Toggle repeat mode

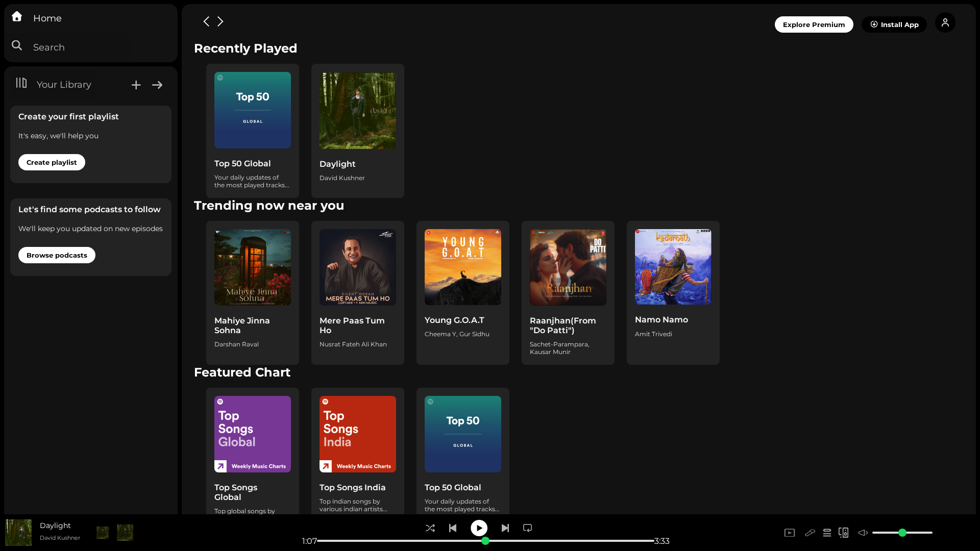[x=528, y=528]
